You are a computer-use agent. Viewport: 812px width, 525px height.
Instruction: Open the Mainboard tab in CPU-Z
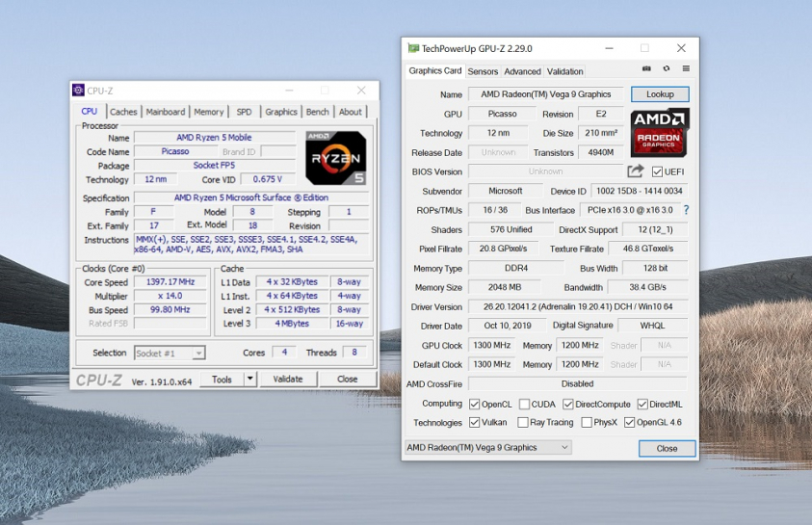coord(166,112)
